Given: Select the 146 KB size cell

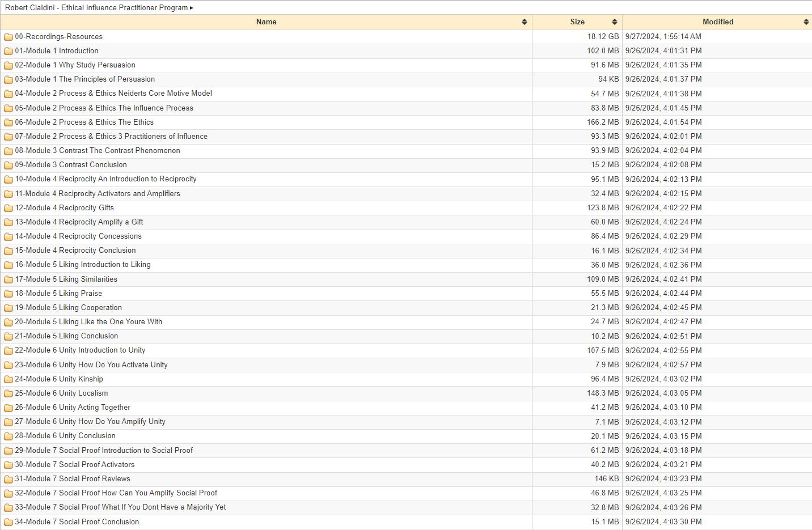Looking at the screenshot, I should point(607,479).
